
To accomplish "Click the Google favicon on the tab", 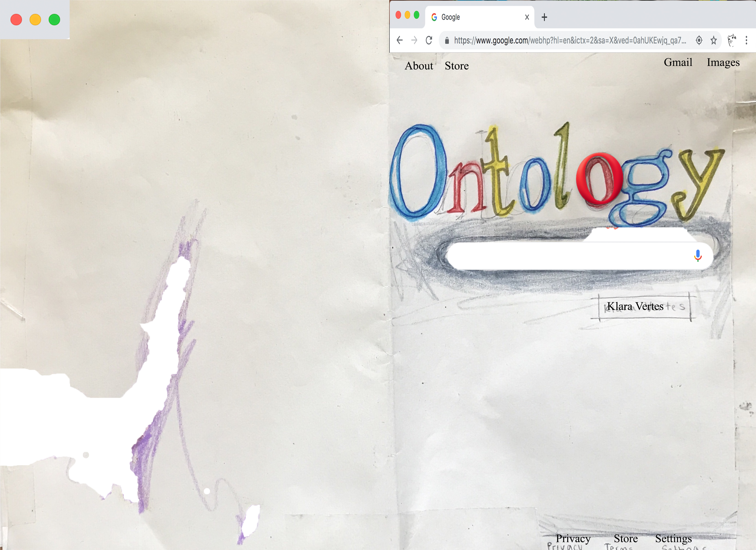I will pos(434,17).
